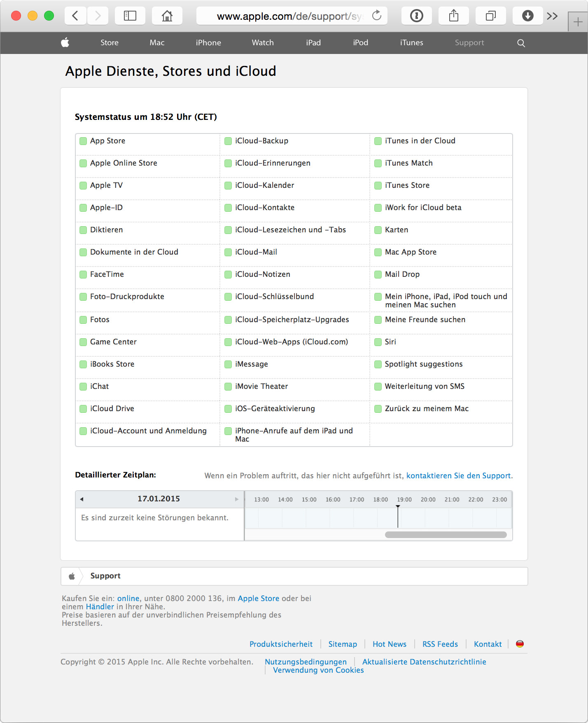Click the App Store green status indicator

click(83, 141)
